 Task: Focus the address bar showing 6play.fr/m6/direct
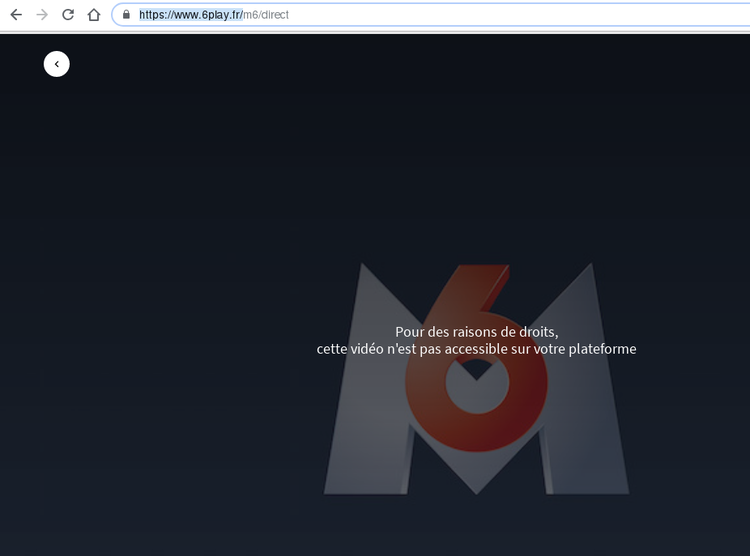tap(430, 15)
